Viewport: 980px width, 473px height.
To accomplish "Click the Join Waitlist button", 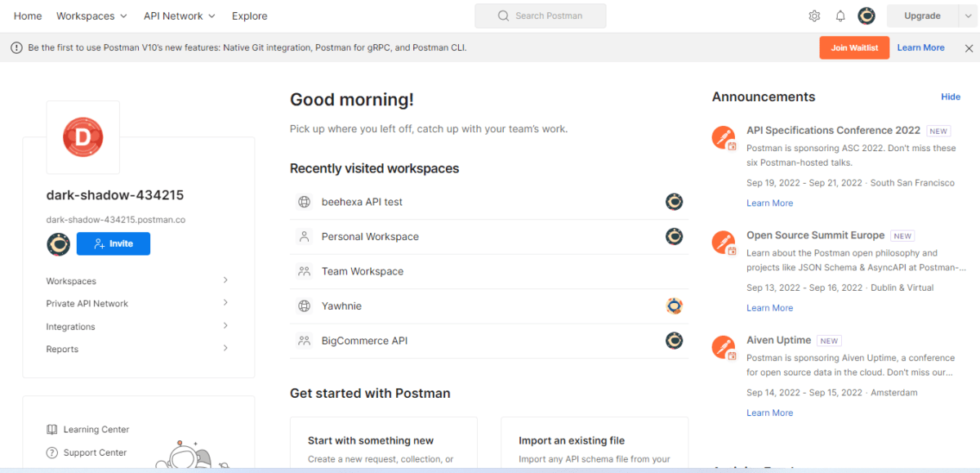I will (x=854, y=47).
